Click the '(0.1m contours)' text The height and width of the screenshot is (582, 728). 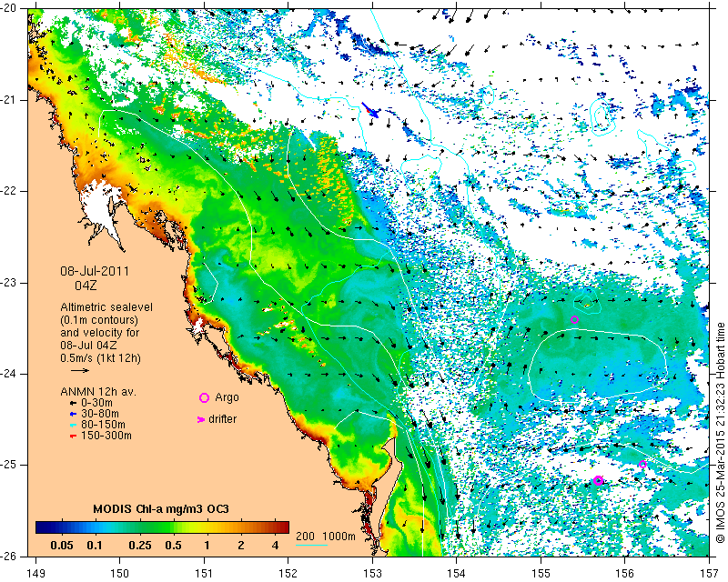point(99,320)
